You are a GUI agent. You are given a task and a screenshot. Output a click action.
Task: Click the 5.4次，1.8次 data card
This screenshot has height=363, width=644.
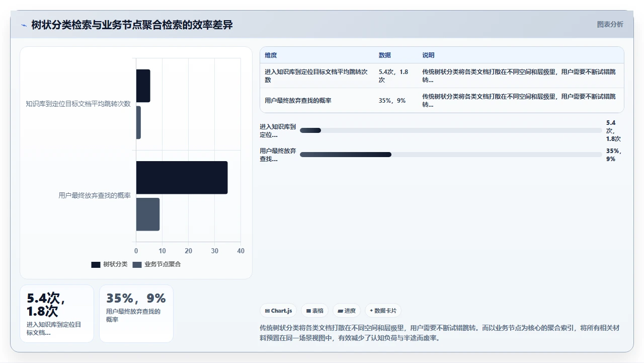[57, 314]
